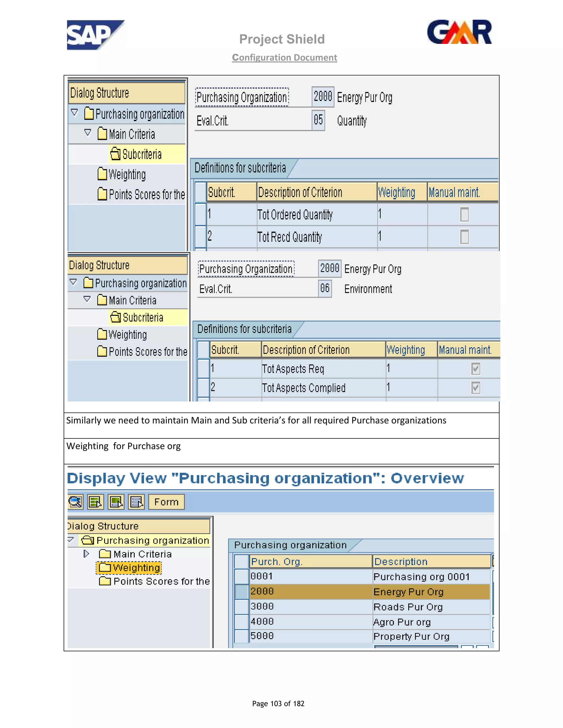Click Tot Aspects Complied description cell

[x=324, y=388]
